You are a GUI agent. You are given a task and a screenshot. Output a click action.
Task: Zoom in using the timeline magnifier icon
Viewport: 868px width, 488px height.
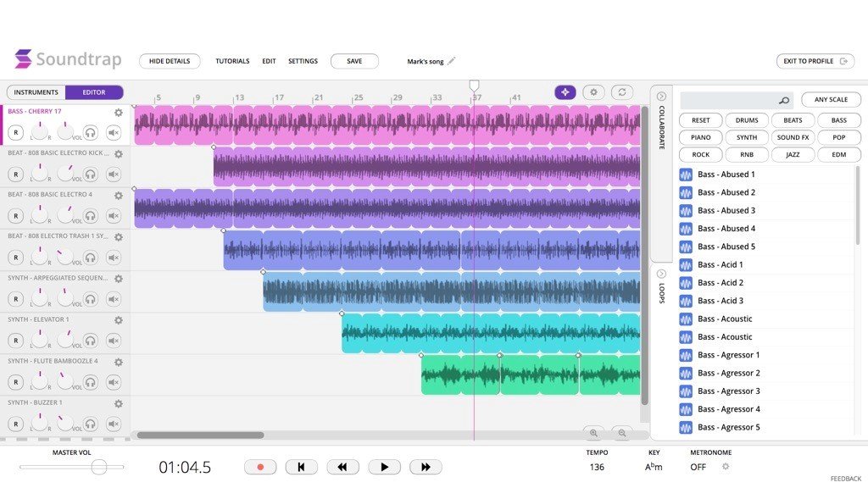[595, 432]
